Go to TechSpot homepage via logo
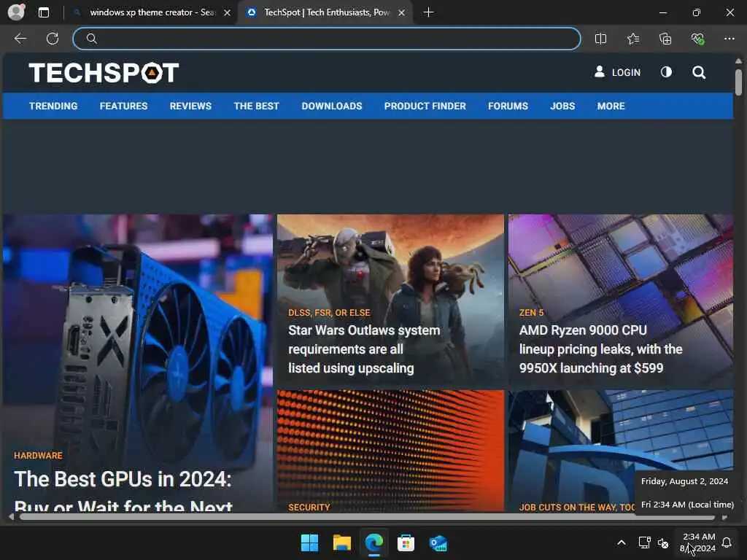 [104, 73]
